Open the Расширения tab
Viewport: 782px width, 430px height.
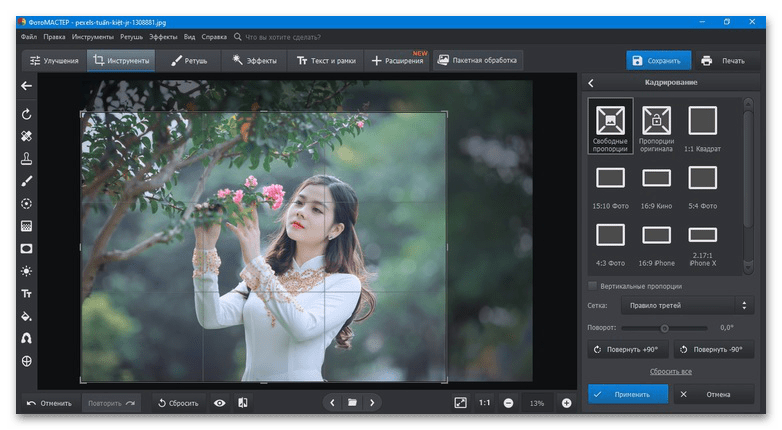(x=397, y=60)
